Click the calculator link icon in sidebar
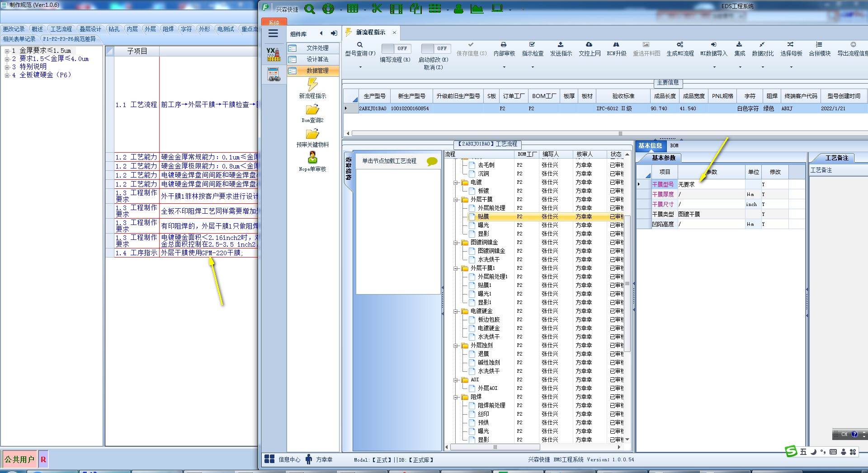This screenshot has height=473, width=868. pos(274,75)
